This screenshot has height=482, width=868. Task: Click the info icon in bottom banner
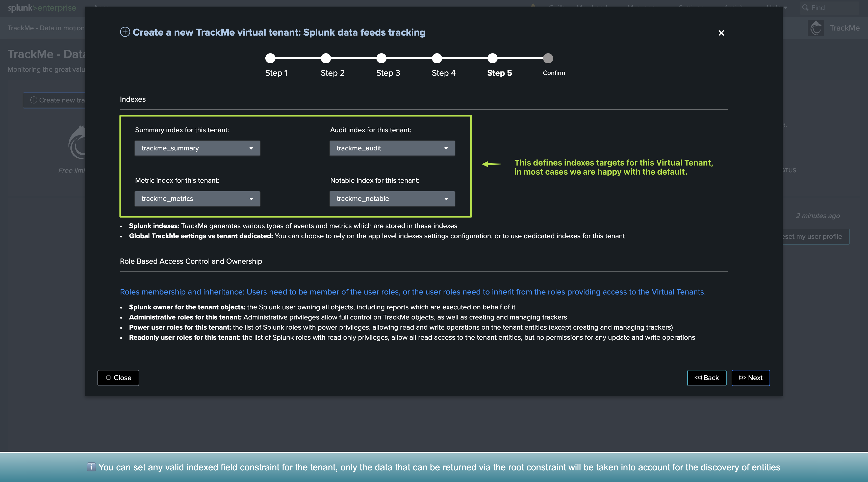pyautogui.click(x=91, y=467)
